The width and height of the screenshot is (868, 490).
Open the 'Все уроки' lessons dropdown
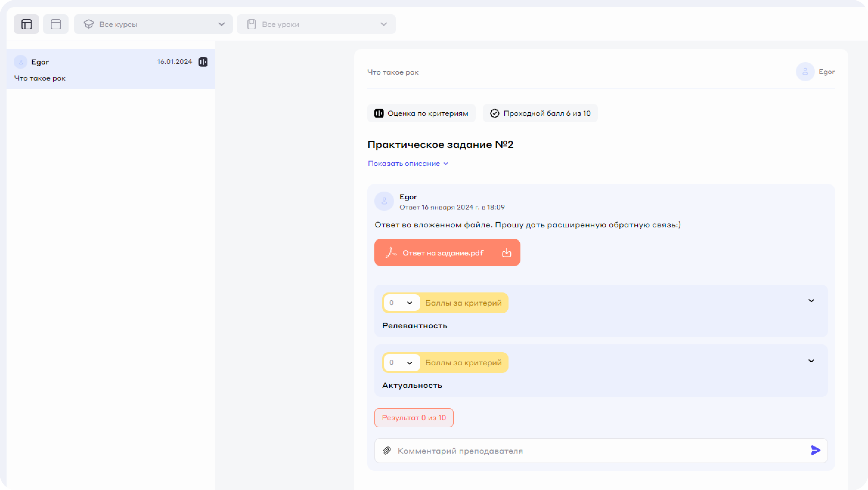click(316, 24)
